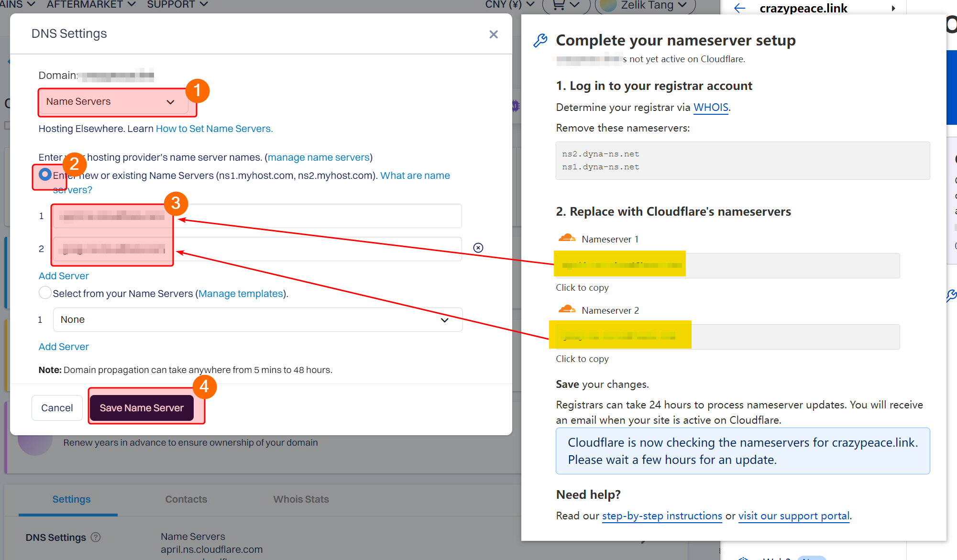Click the Cloudflare cloud icon for Nameserver 2
The image size is (957, 560).
point(567,309)
